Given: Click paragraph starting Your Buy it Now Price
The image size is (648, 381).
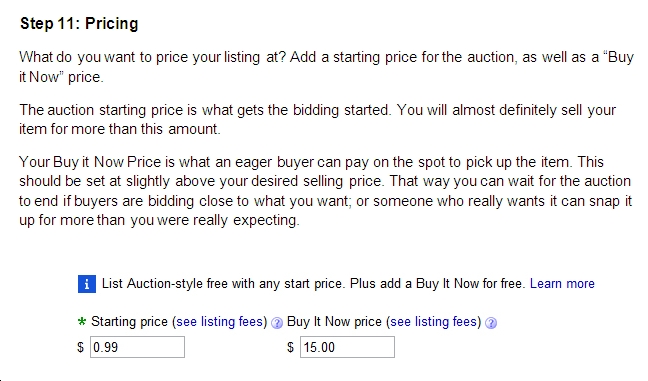Looking at the screenshot, I should (x=326, y=191).
